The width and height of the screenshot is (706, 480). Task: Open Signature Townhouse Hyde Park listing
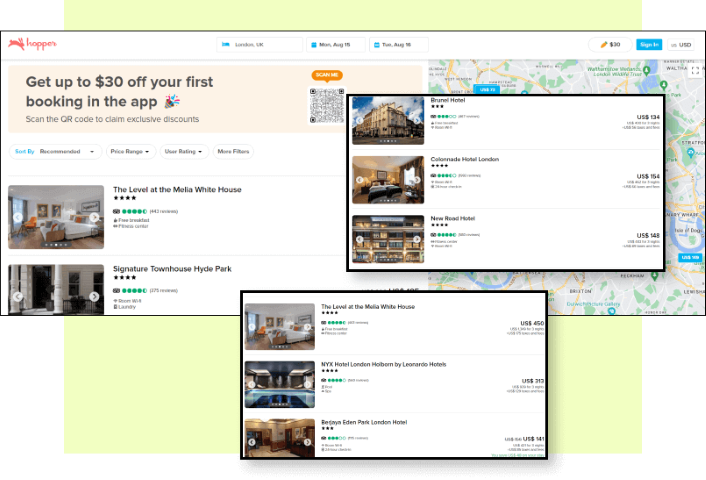[172, 269]
